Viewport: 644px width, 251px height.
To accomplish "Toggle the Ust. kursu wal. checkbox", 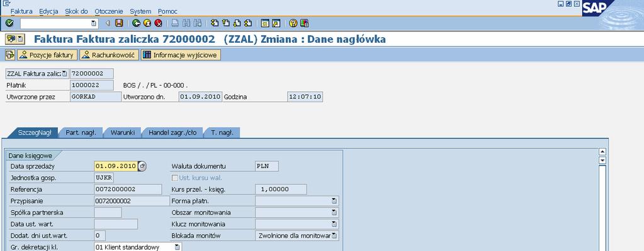I will point(175,178).
